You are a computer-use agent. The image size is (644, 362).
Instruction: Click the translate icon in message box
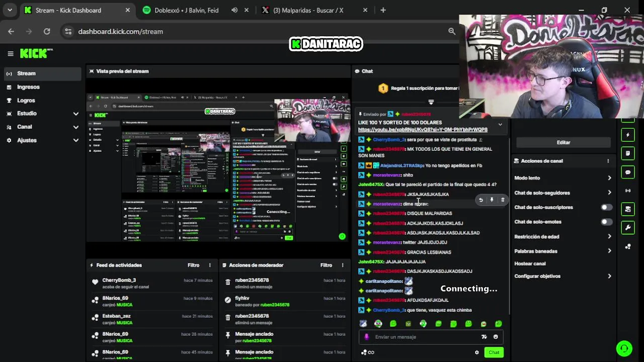pyautogui.click(x=484, y=337)
